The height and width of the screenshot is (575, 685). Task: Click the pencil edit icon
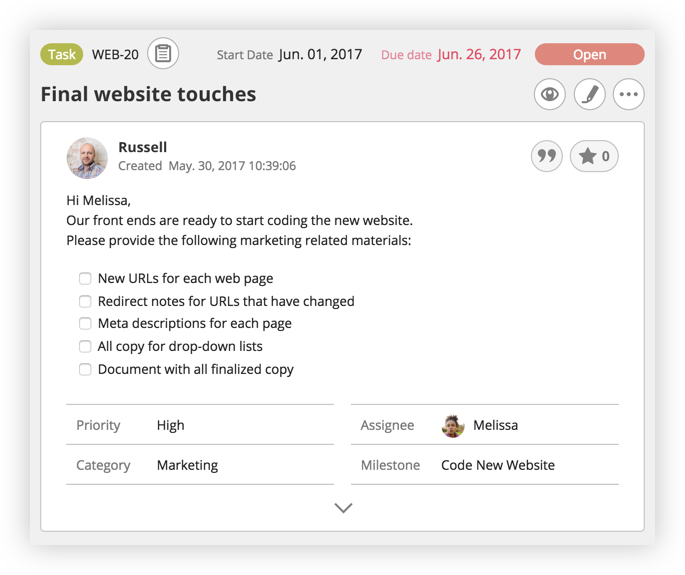click(x=589, y=95)
